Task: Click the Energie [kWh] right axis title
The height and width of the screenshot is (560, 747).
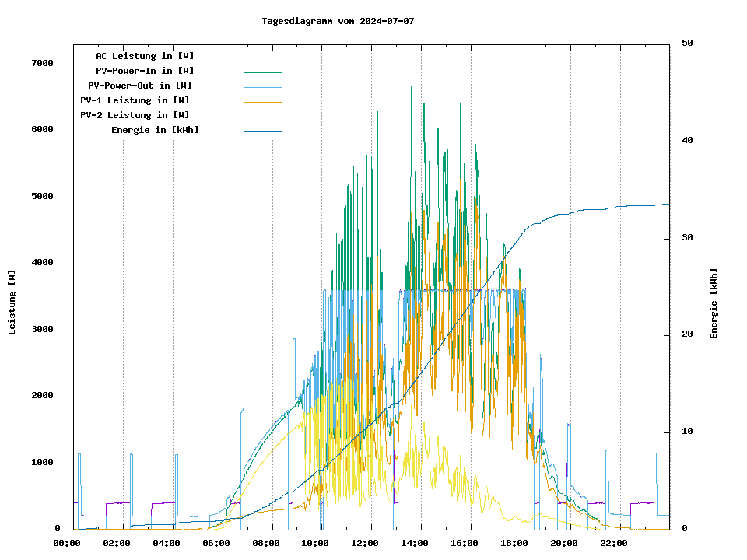Action: tap(714, 303)
